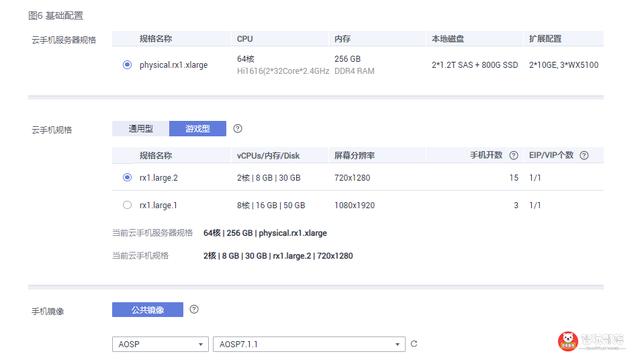This screenshot has height=362, width=640.
Task: Click the 2*10GE, 3*WX5100 cell
Action: [x=564, y=65]
